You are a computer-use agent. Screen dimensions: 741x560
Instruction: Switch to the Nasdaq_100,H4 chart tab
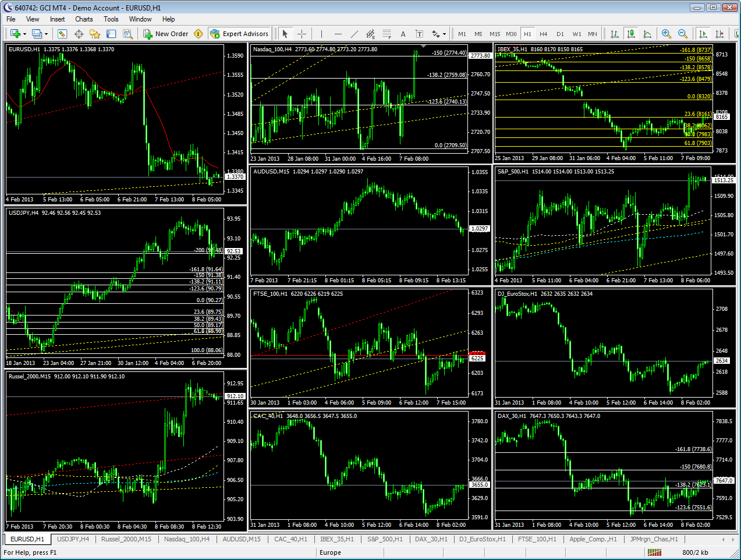pos(187,539)
